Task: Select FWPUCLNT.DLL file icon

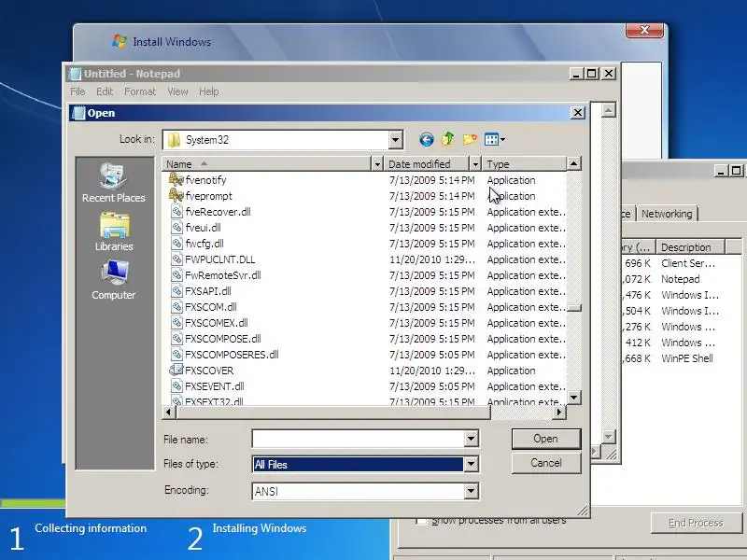Action: pyautogui.click(x=176, y=259)
